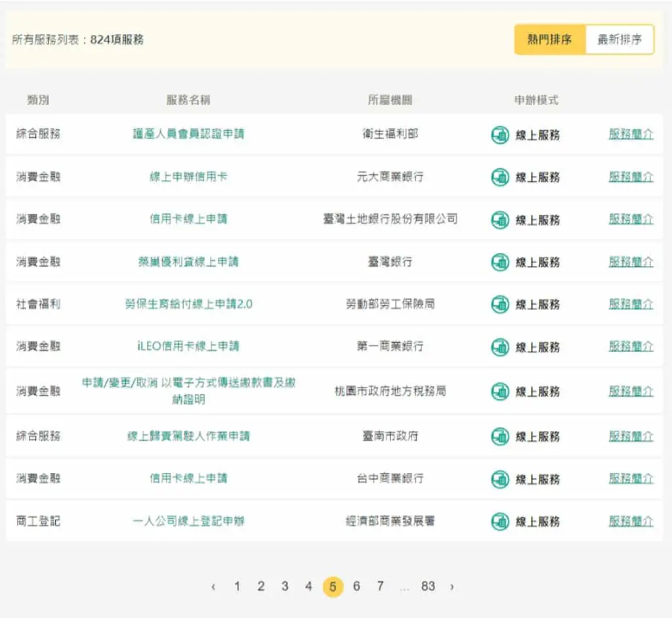Click online service icon in 台中商業銀行 row
672x618 pixels.
pyautogui.click(x=499, y=479)
